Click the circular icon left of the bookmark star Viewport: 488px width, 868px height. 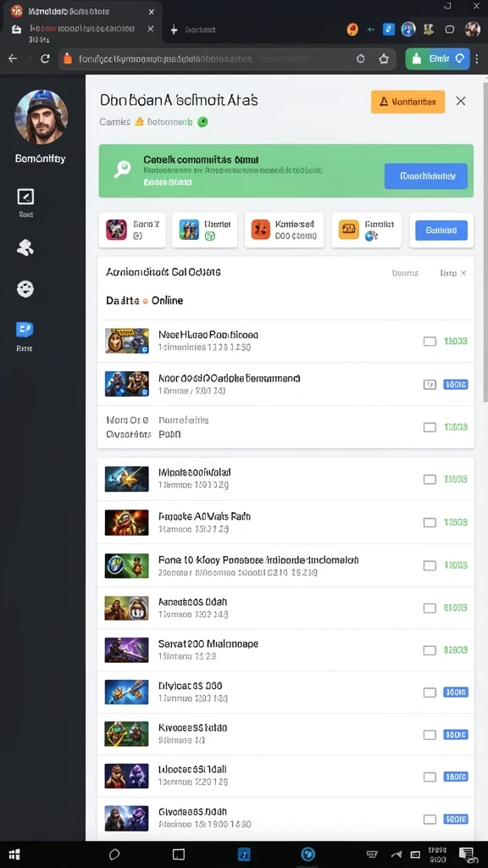pyautogui.click(x=361, y=58)
